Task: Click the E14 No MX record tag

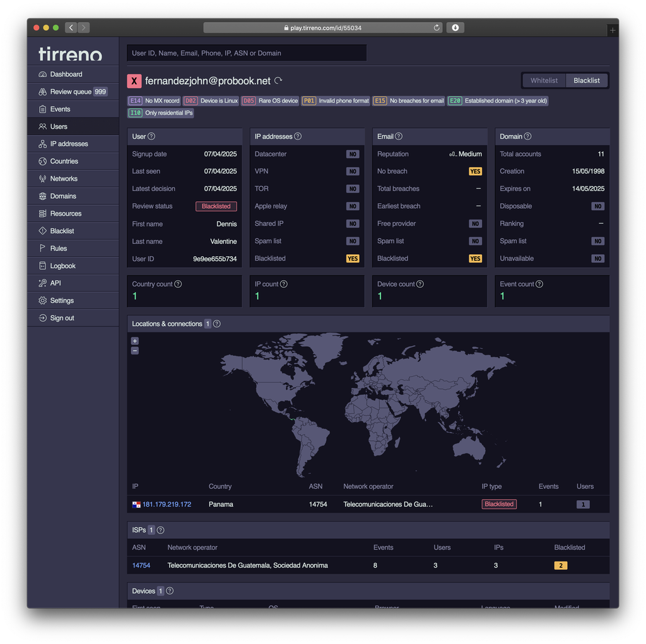Action: coord(155,100)
